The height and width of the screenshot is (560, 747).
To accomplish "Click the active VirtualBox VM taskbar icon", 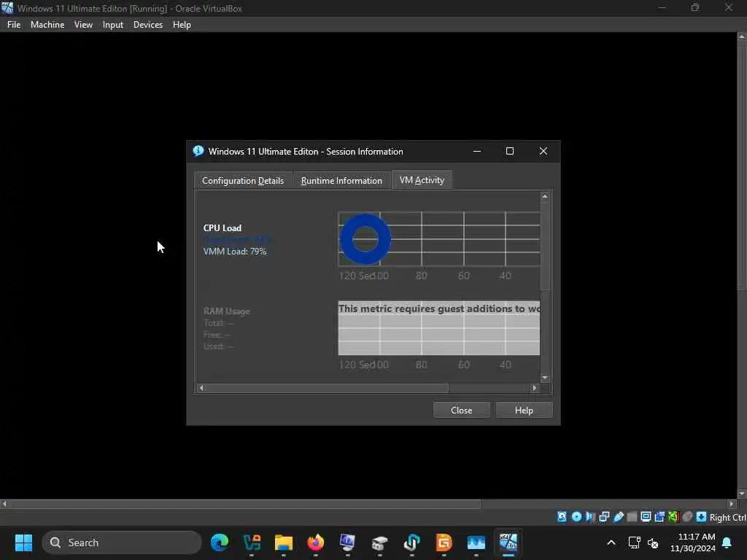I will pyautogui.click(x=508, y=542).
